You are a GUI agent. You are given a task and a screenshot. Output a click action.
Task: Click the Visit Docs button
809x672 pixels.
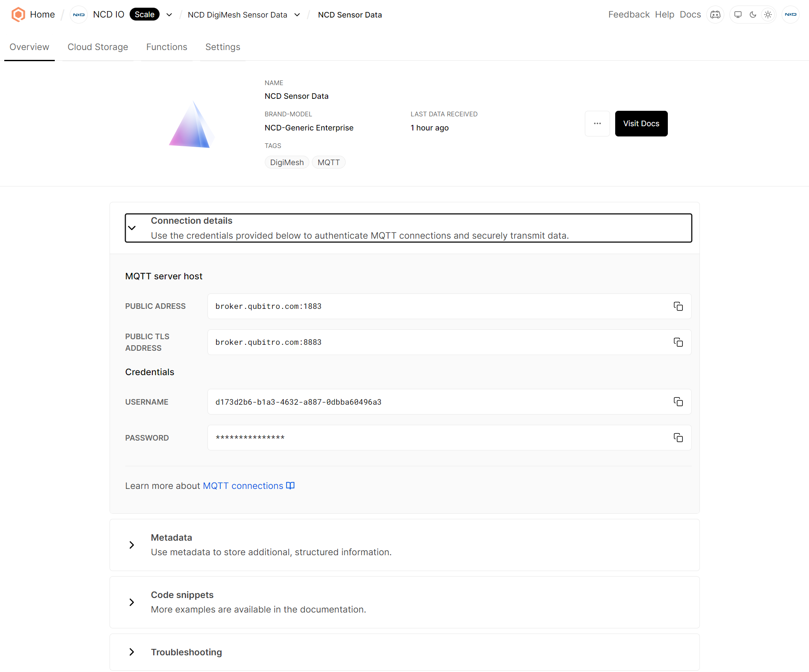[x=641, y=124]
